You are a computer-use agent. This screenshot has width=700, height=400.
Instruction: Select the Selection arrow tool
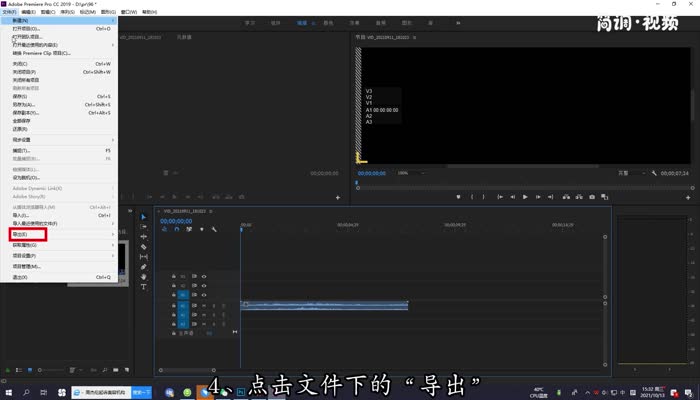pyautogui.click(x=144, y=217)
